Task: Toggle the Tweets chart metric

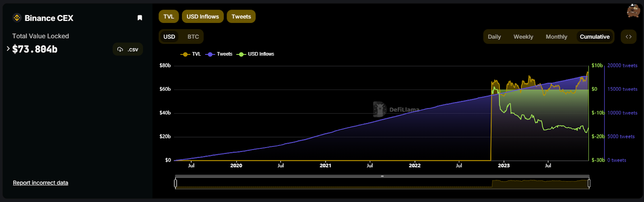Action: pos(241,17)
